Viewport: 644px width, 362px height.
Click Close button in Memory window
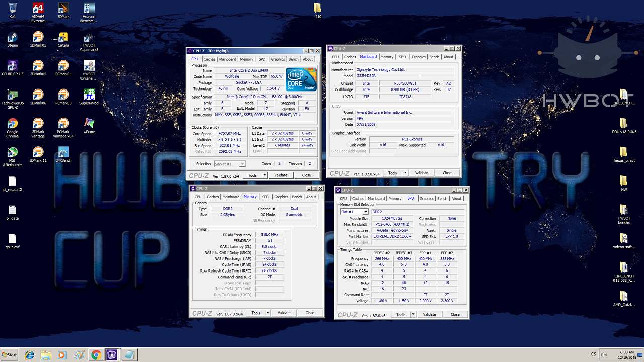(x=310, y=313)
